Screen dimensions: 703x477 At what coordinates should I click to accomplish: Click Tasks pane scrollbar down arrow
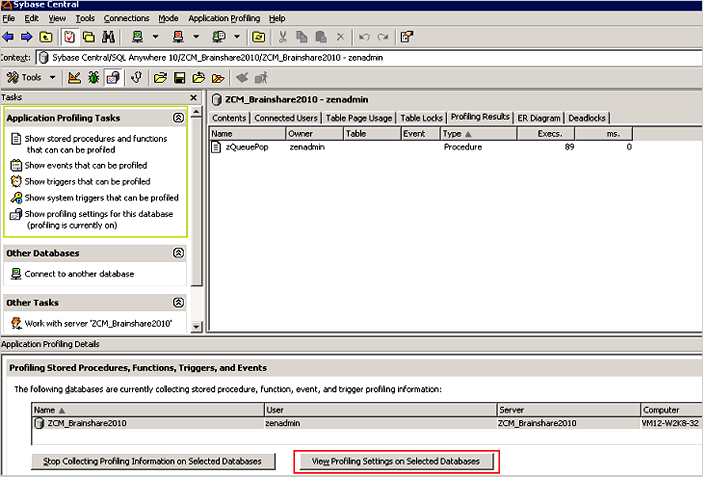pyautogui.click(x=196, y=327)
